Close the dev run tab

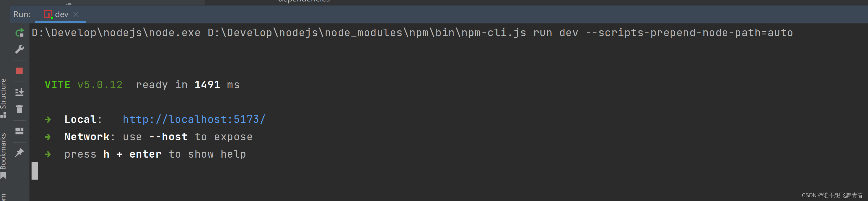76,14
